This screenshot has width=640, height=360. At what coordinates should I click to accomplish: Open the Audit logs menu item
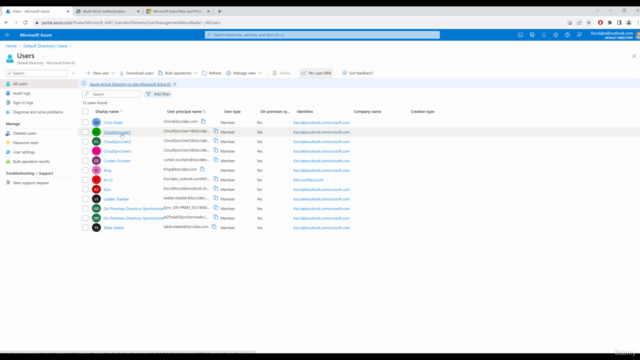[22, 93]
